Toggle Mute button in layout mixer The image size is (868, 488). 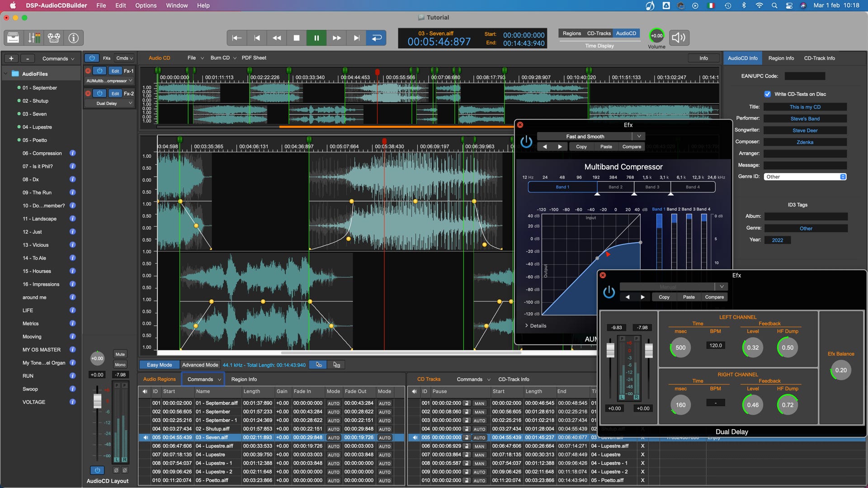[x=120, y=354]
